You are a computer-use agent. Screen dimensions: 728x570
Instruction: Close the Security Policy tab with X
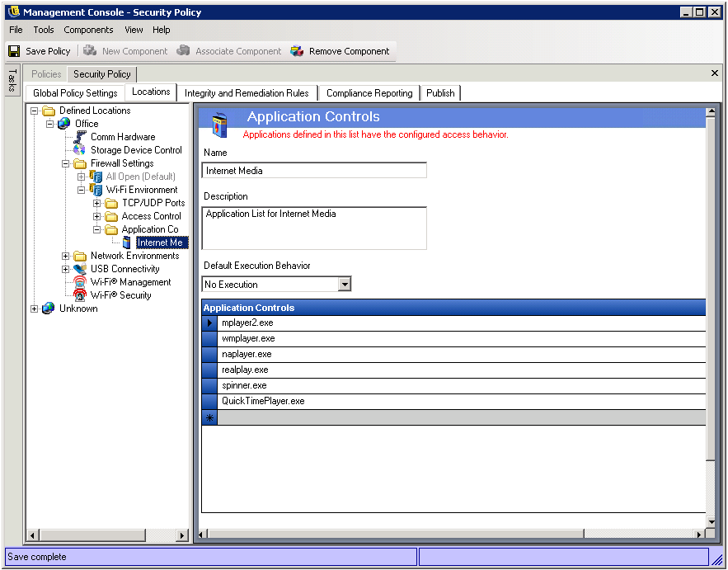pyautogui.click(x=715, y=73)
